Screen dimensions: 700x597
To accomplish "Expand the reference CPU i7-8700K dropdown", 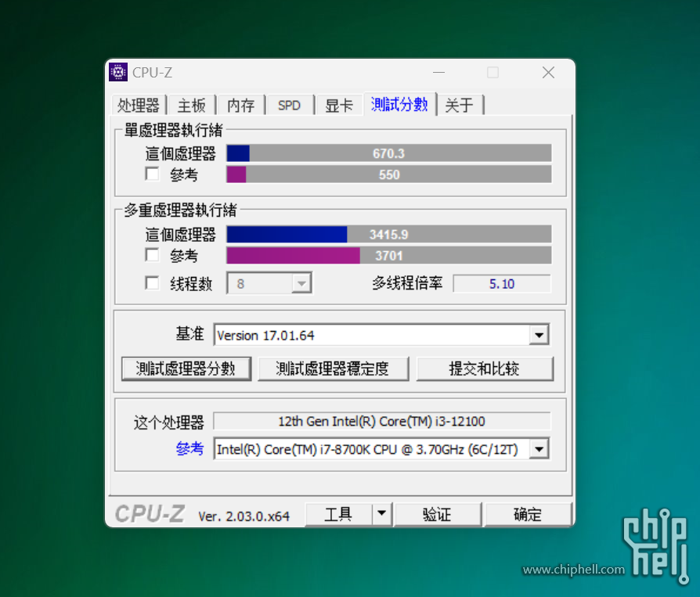I will tap(539, 449).
